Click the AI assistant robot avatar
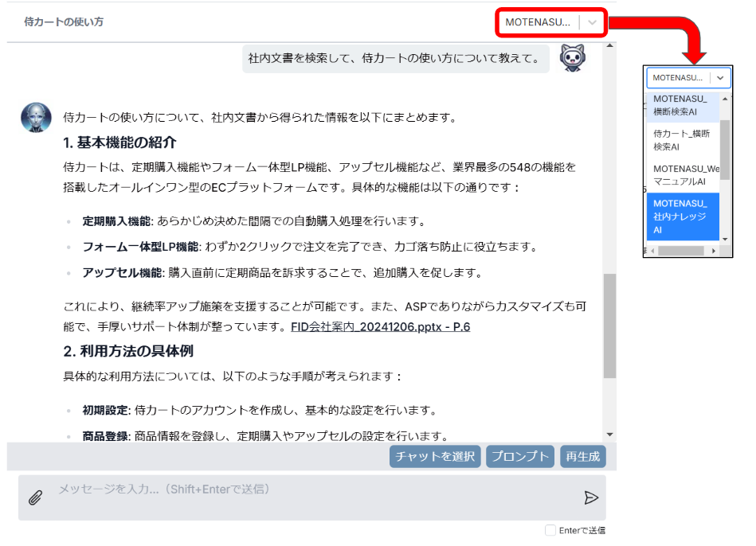Screen dimensions: 756x546 36,117
